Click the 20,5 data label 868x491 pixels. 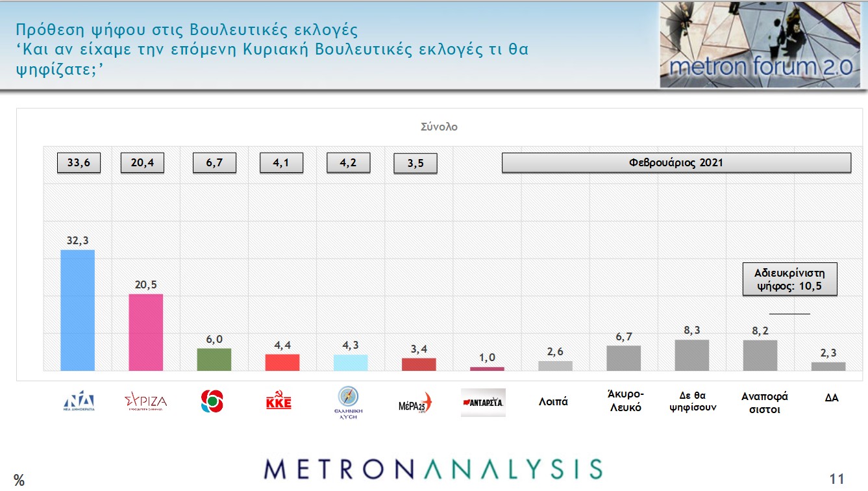tap(145, 284)
